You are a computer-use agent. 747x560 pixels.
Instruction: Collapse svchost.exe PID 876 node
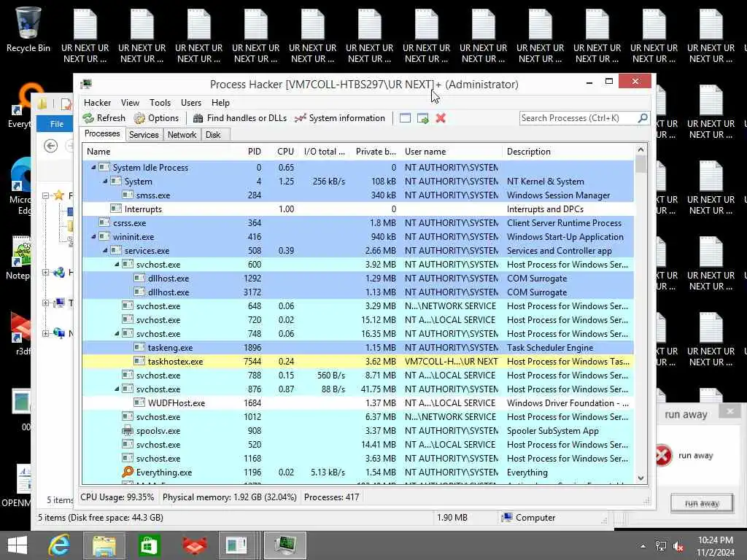(117, 389)
